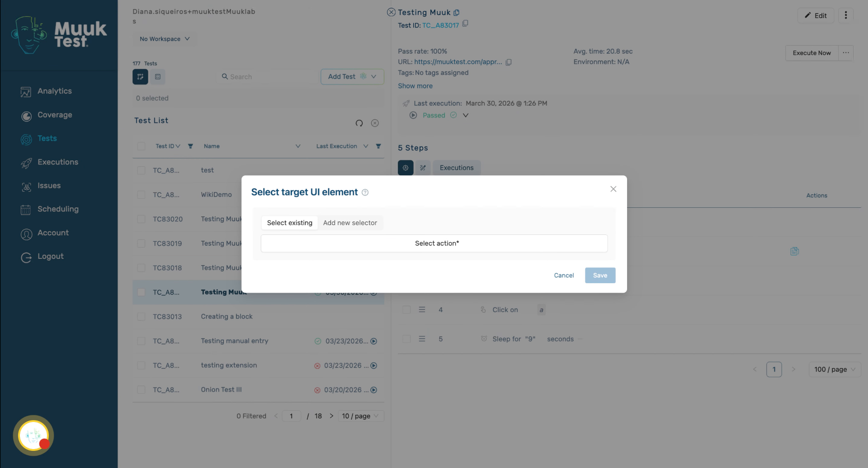The height and width of the screenshot is (468, 868).
Task: Navigate to Executions page
Action: coord(58,162)
